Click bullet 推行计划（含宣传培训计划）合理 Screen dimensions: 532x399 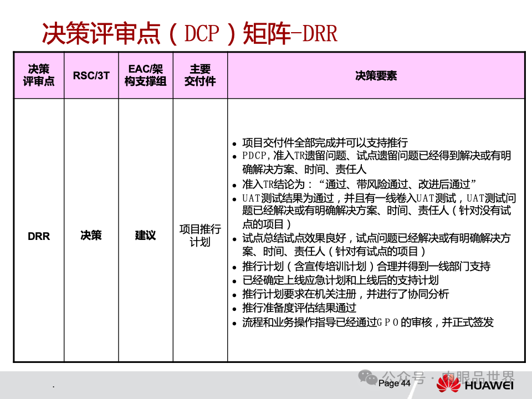point(366,267)
